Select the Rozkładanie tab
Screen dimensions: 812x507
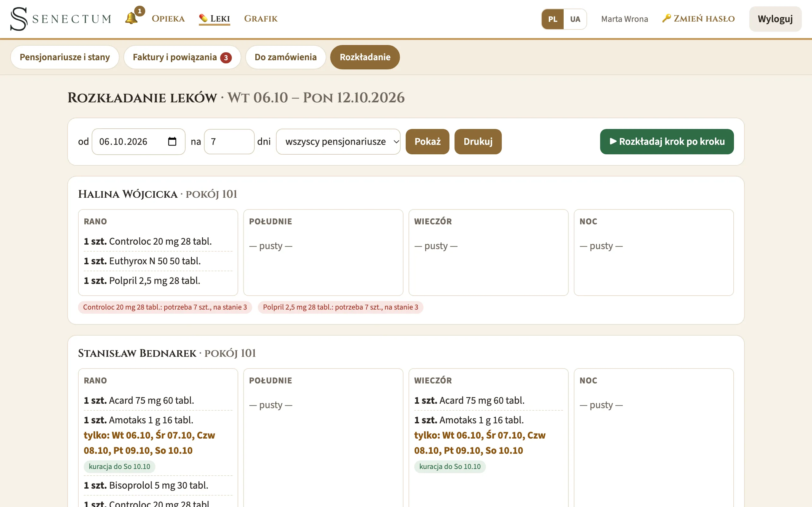pyautogui.click(x=365, y=57)
